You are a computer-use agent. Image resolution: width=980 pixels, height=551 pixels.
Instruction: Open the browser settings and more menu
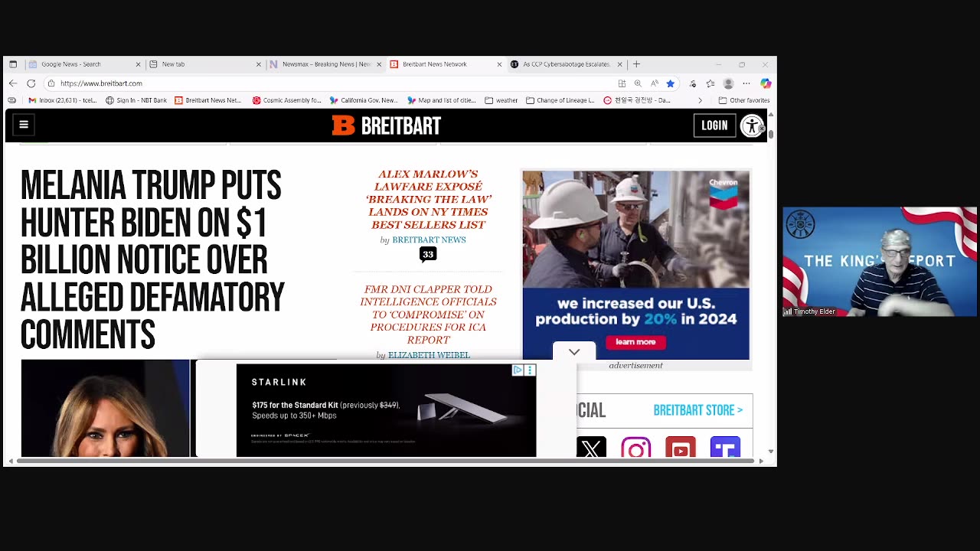(746, 83)
